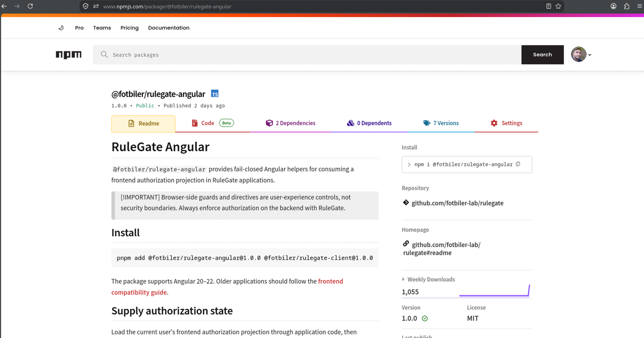Click the Beta badge on Code tab
644x338 pixels.
click(226, 123)
